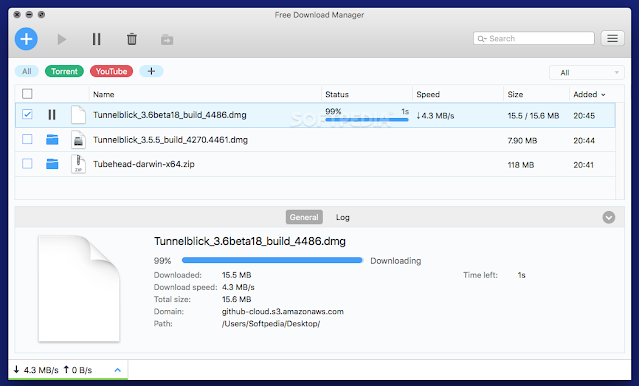Click the large file preview thumbnail
Viewport: 639px width, 386px height.
tap(79, 288)
